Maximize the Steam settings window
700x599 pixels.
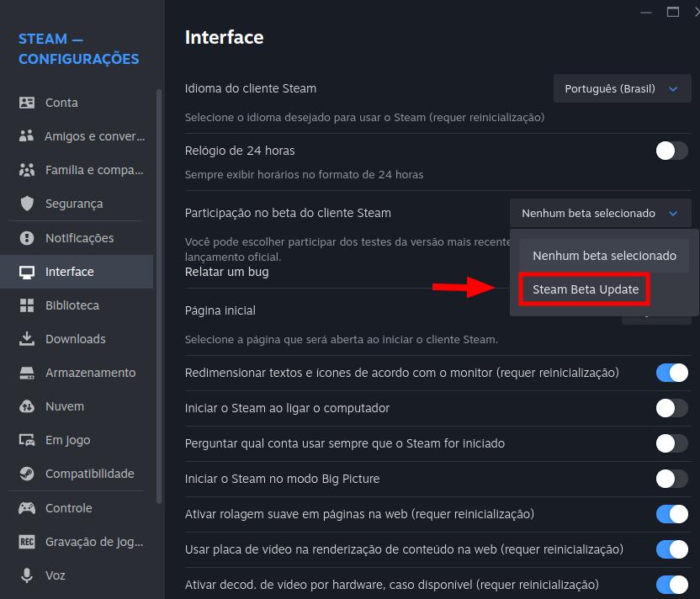tap(673, 12)
